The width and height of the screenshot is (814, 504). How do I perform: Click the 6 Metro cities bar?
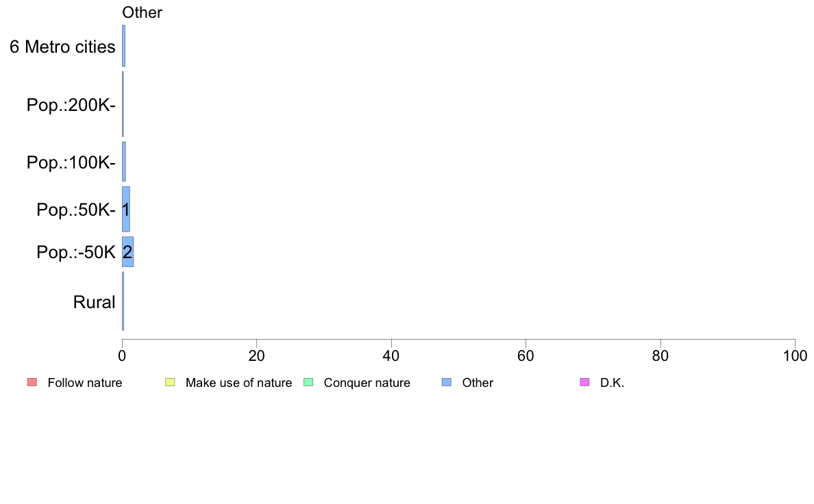123,46
